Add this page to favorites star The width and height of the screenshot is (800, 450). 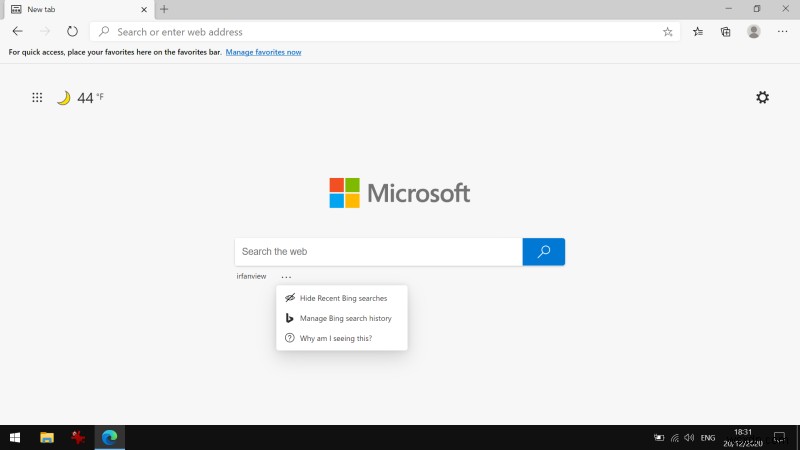click(667, 32)
